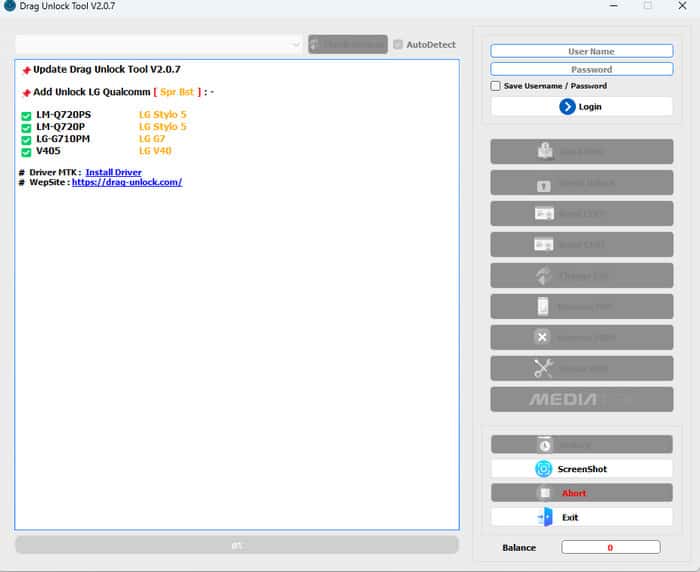Viewport: 700px width, 572px height.
Task: Focus the User Name field
Action: 582,51
